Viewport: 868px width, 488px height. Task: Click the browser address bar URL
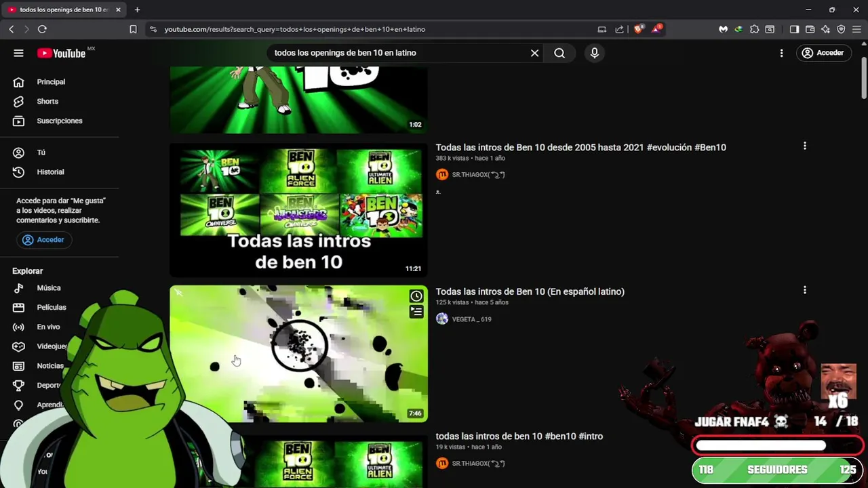point(294,29)
